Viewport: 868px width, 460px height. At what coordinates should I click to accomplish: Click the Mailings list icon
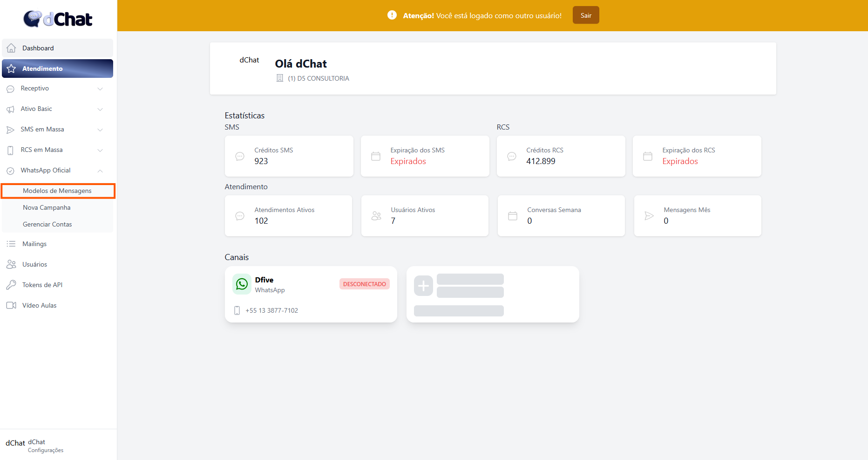tap(11, 244)
